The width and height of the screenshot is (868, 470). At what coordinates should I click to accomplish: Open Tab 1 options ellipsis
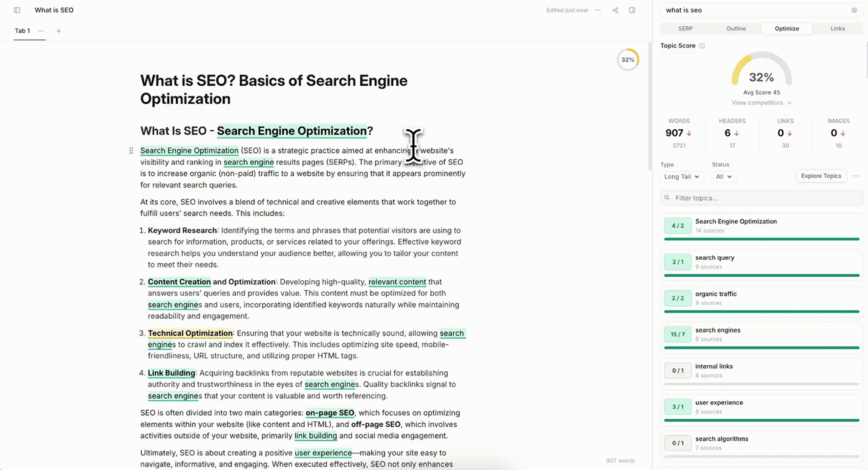click(x=41, y=31)
